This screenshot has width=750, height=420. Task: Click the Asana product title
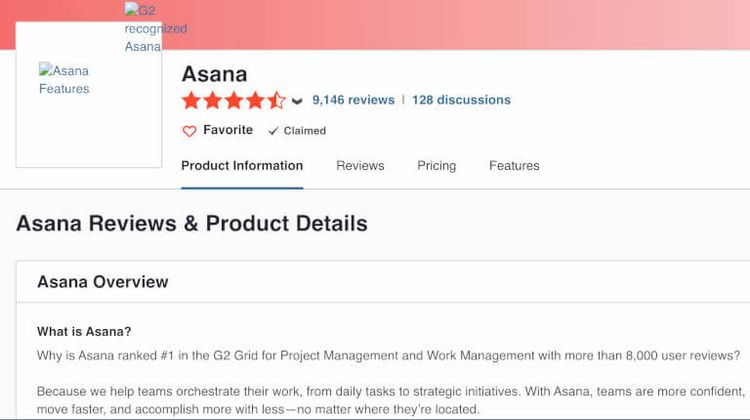click(214, 74)
